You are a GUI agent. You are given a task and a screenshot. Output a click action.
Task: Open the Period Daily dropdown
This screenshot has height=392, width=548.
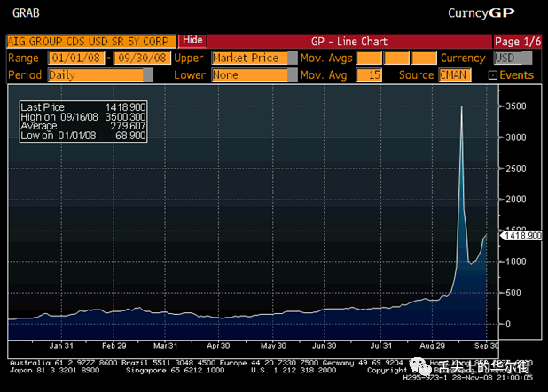tap(100, 74)
